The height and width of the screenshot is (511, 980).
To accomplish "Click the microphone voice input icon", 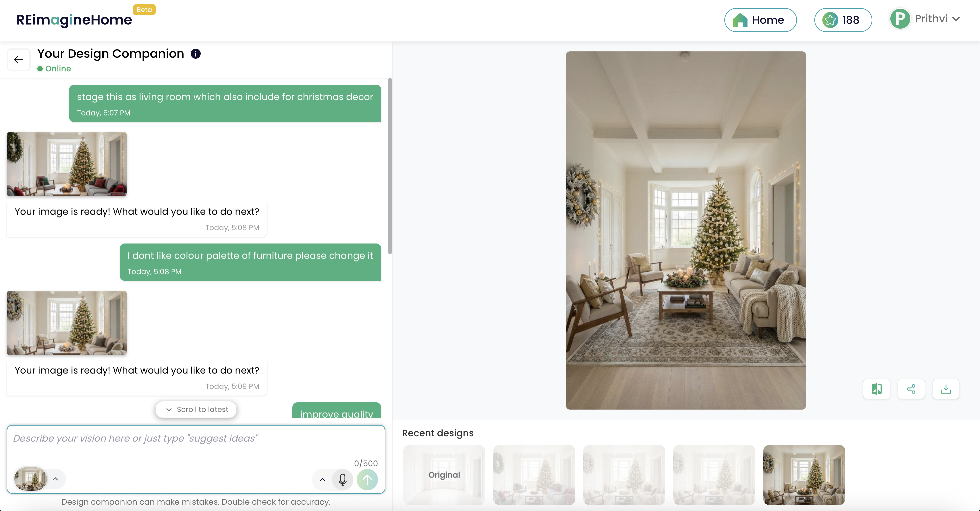I will pos(342,479).
